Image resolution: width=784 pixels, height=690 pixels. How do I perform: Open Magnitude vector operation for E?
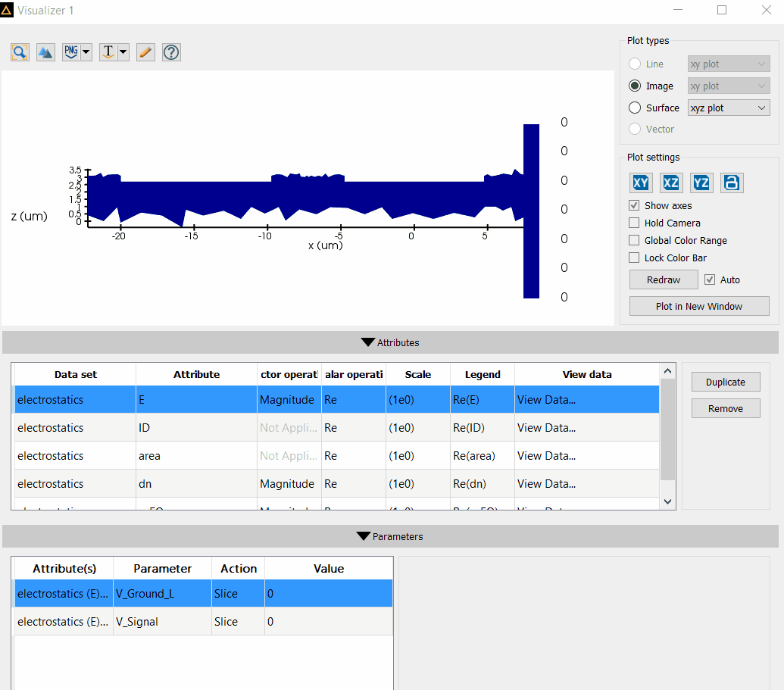pos(289,399)
